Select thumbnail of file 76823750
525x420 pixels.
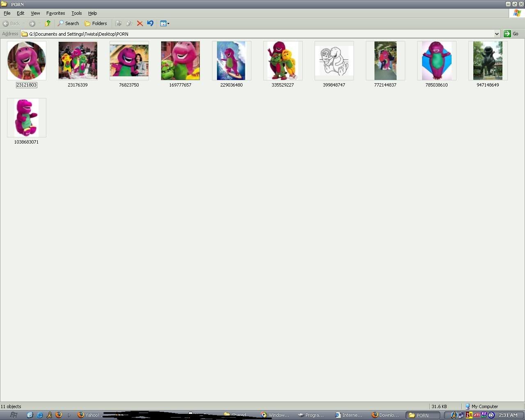(x=129, y=60)
